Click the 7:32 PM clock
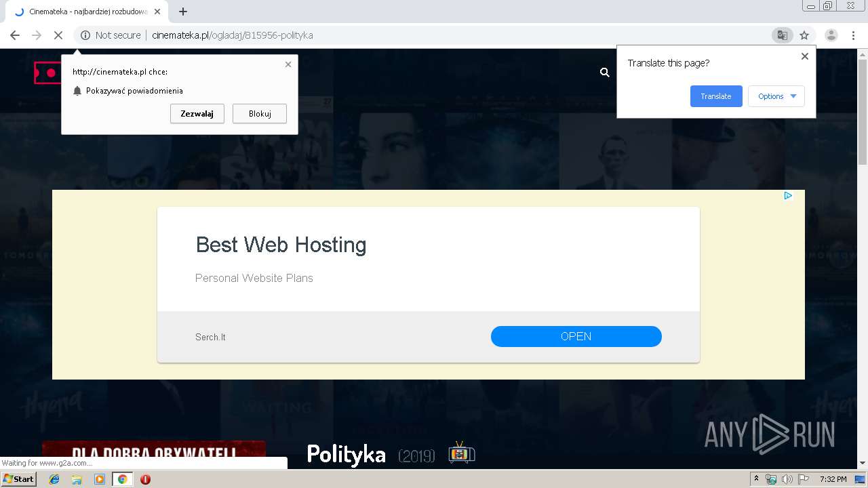 [x=833, y=479]
